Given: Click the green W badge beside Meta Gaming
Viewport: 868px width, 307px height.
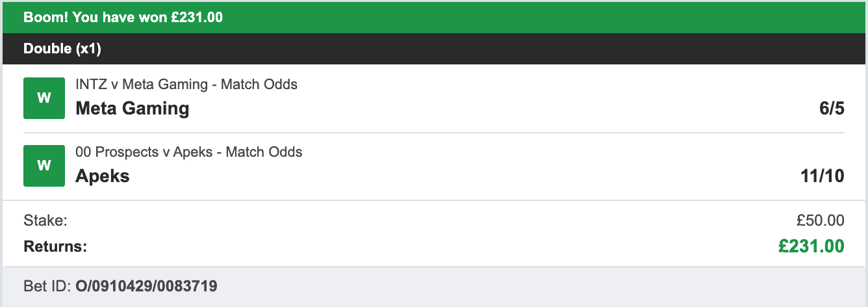Looking at the screenshot, I should pyautogui.click(x=44, y=98).
